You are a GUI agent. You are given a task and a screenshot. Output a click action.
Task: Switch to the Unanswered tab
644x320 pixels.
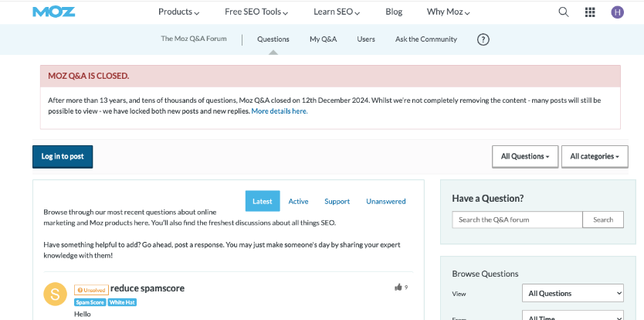click(x=385, y=201)
